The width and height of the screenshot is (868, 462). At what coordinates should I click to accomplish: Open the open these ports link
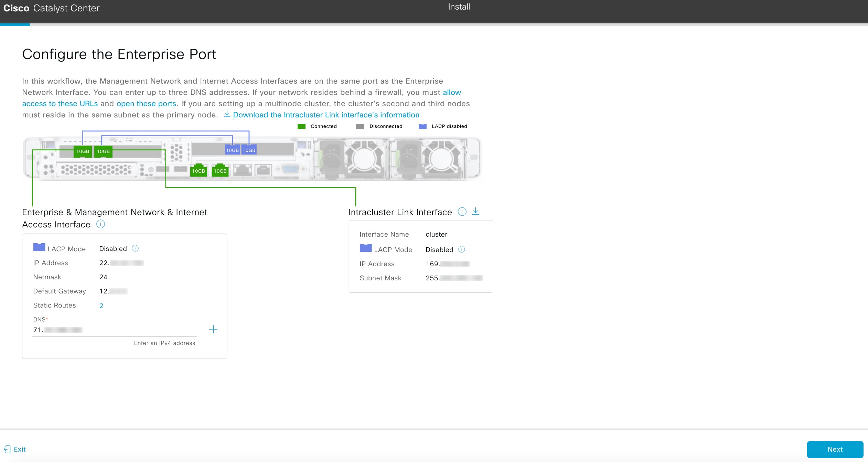(146, 103)
